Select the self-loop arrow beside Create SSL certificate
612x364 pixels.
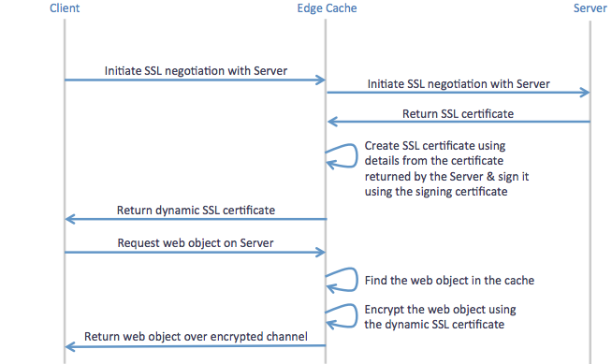pyautogui.click(x=342, y=156)
